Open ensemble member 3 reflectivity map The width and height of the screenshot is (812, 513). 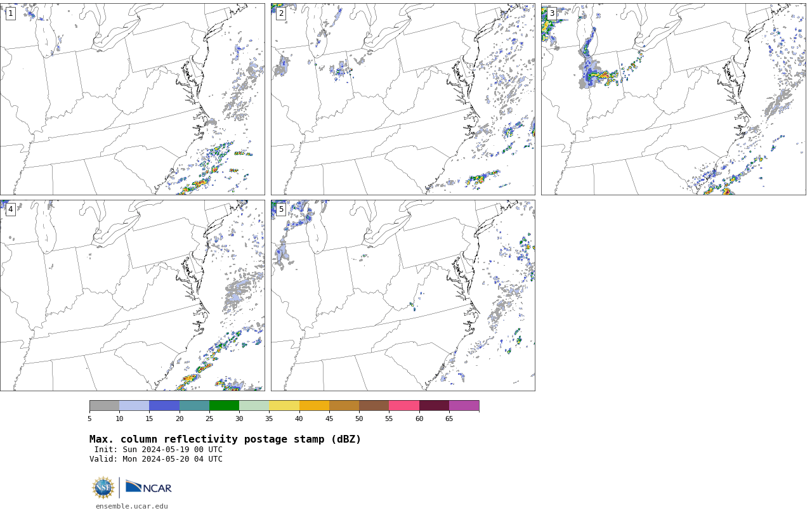[x=673, y=99]
